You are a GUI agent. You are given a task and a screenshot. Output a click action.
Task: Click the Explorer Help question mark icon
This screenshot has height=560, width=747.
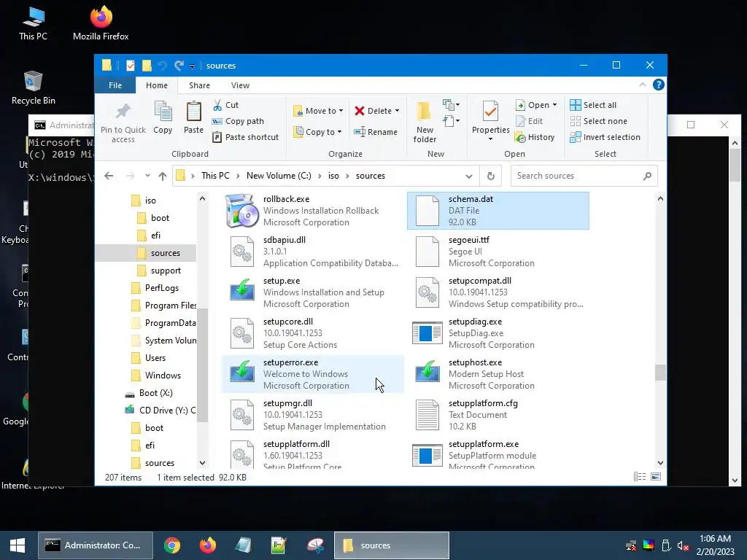pyautogui.click(x=659, y=85)
